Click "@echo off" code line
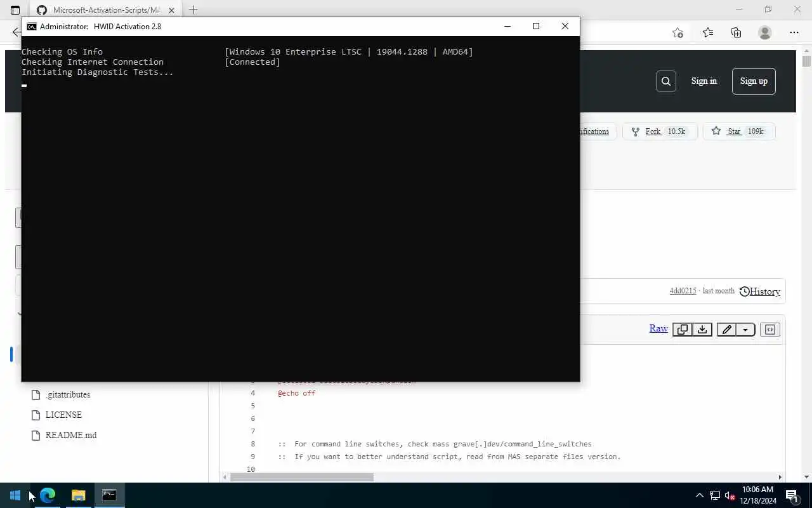This screenshot has height=508, width=812. [296, 393]
